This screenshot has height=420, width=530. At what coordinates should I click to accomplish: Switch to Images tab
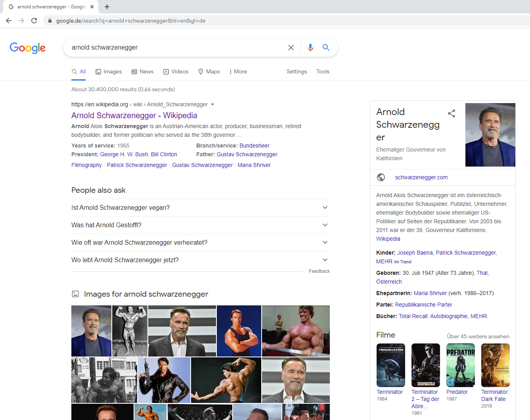tap(109, 71)
